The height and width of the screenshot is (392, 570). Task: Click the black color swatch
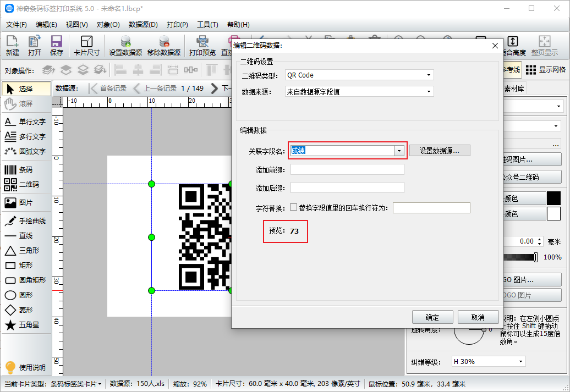coord(553,198)
